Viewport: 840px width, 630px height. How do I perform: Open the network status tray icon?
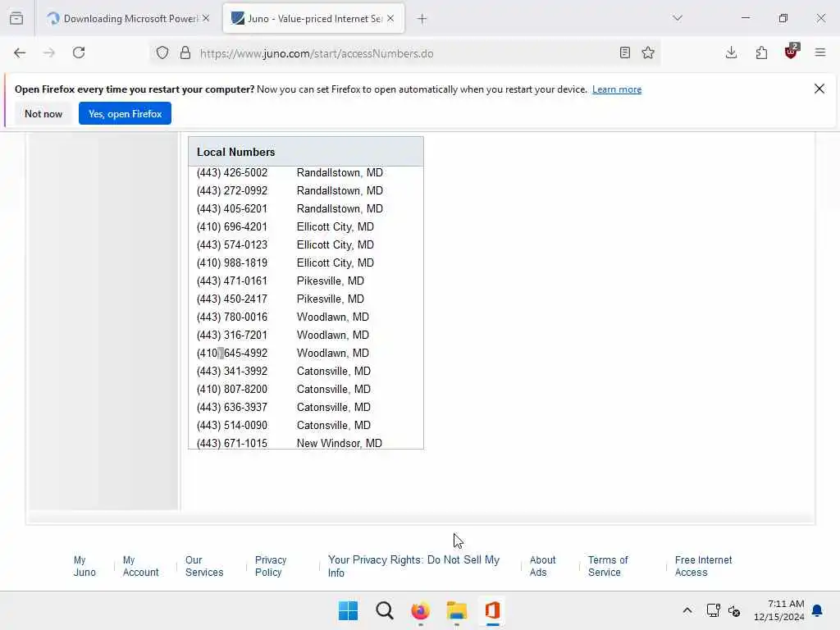click(714, 610)
